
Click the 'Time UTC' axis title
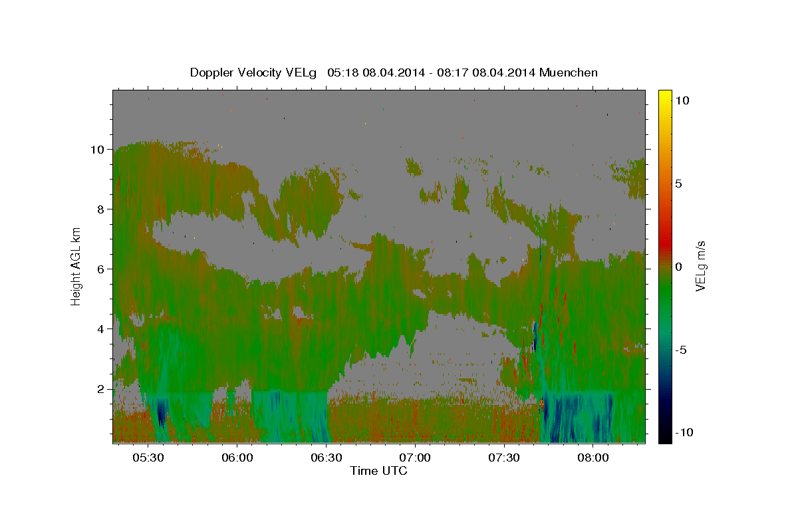378,471
